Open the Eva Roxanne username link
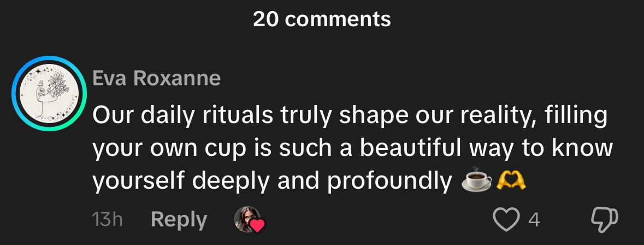Viewport: 644px width, 245px height. click(x=157, y=79)
